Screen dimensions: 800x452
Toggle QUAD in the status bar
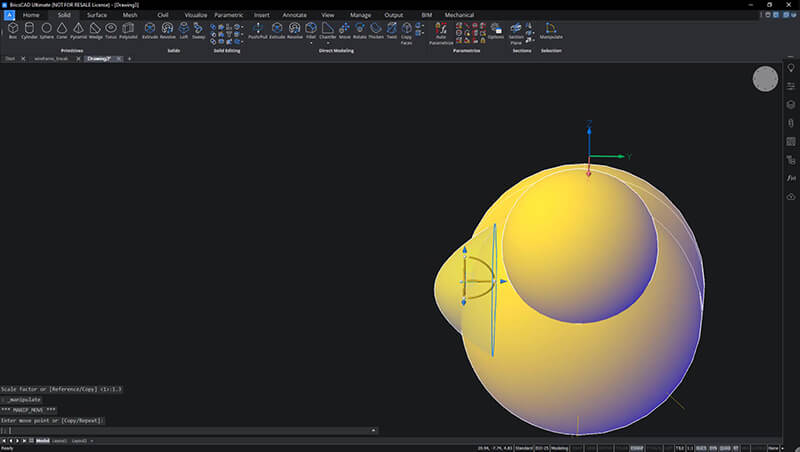point(725,448)
